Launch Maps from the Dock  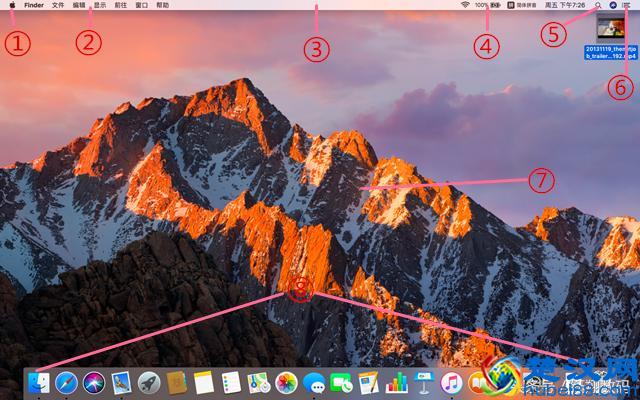point(259,383)
